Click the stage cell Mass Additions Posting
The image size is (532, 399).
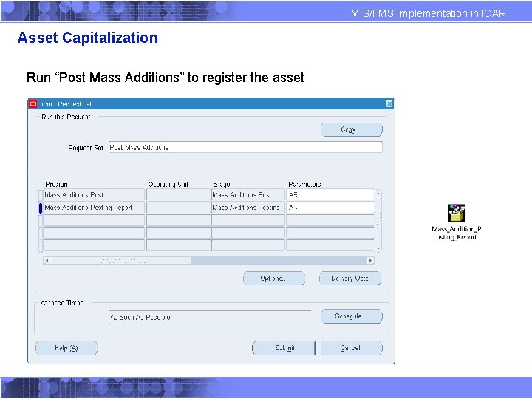click(x=248, y=208)
